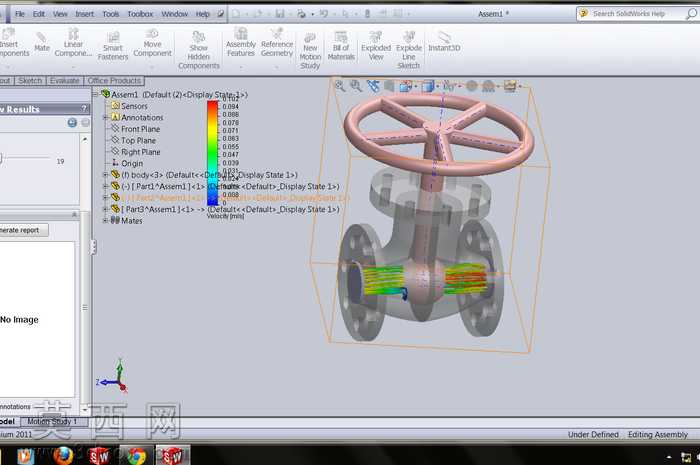Click the Save icon in the title toolbar
700x465 pixels.
point(280,14)
